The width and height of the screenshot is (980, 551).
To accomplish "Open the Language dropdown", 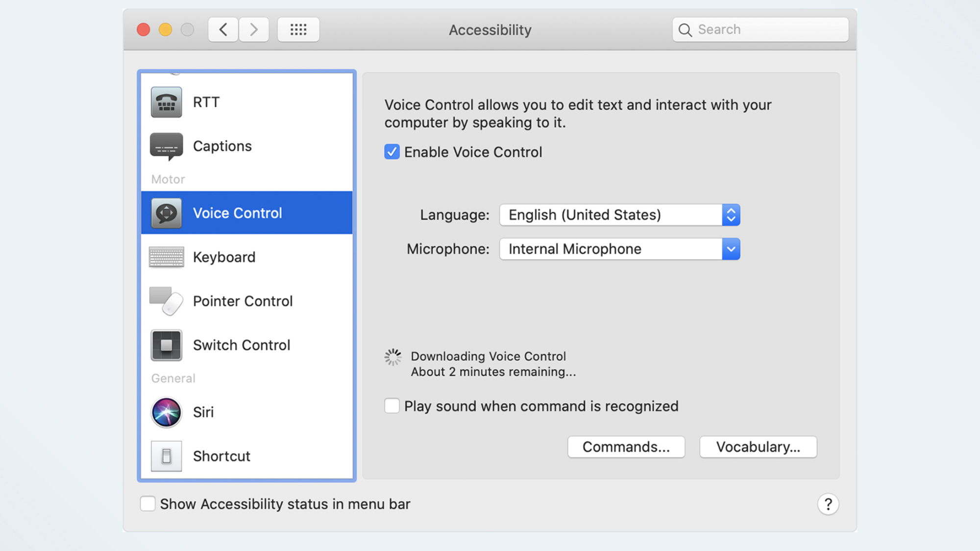I will point(731,215).
